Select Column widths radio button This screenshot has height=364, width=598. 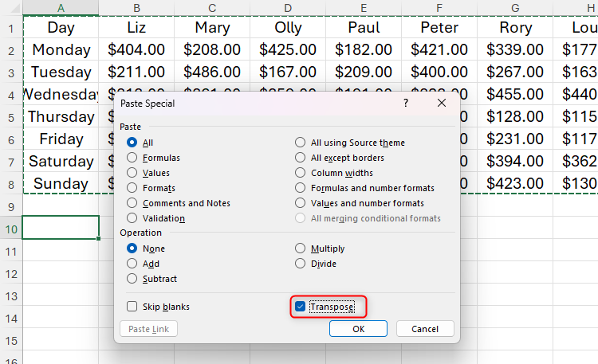coord(300,173)
